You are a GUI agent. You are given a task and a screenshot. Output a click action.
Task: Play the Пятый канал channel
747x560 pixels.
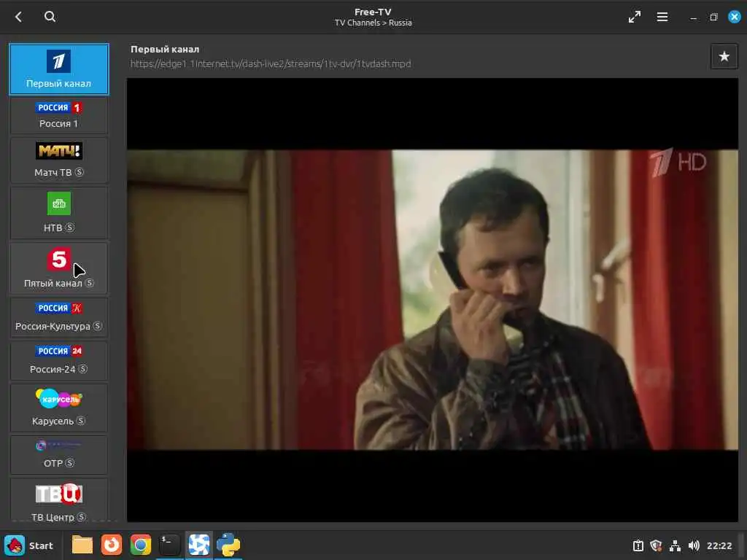click(59, 268)
